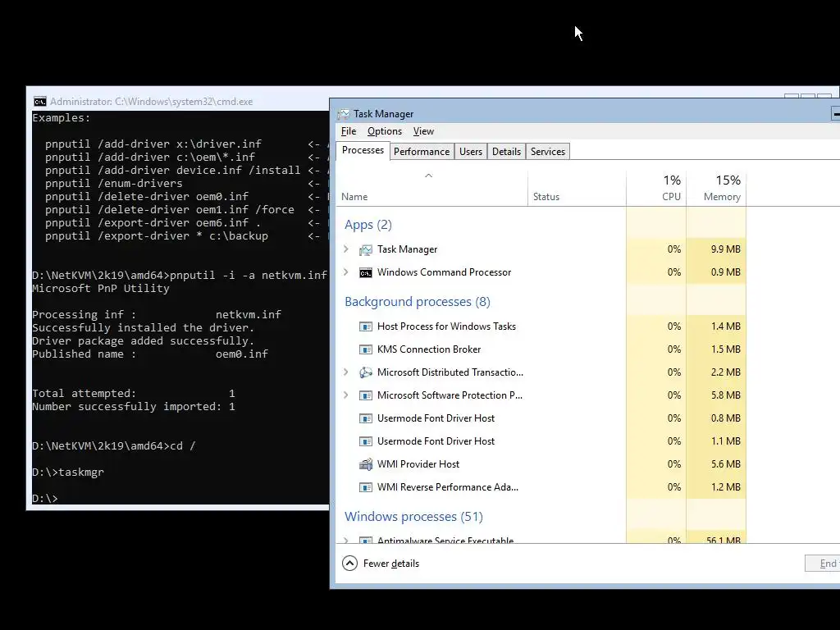The image size is (840, 630).
Task: Open the View menu
Action: coord(423,131)
